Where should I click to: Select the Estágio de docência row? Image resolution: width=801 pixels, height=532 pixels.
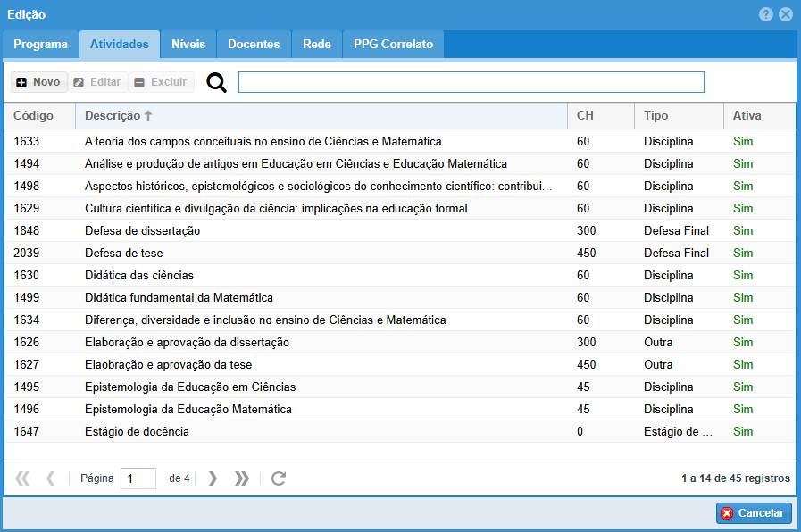(137, 431)
